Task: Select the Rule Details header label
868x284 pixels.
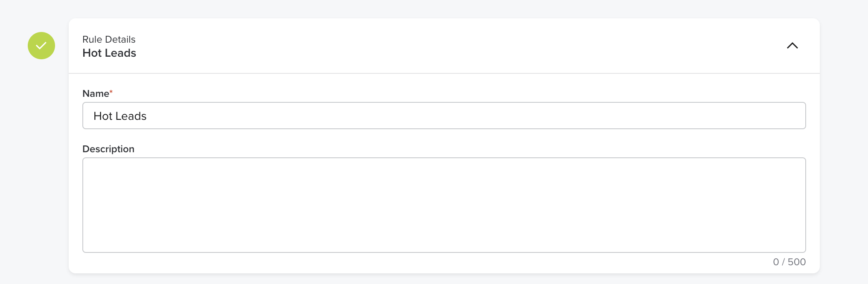Action: (109, 39)
